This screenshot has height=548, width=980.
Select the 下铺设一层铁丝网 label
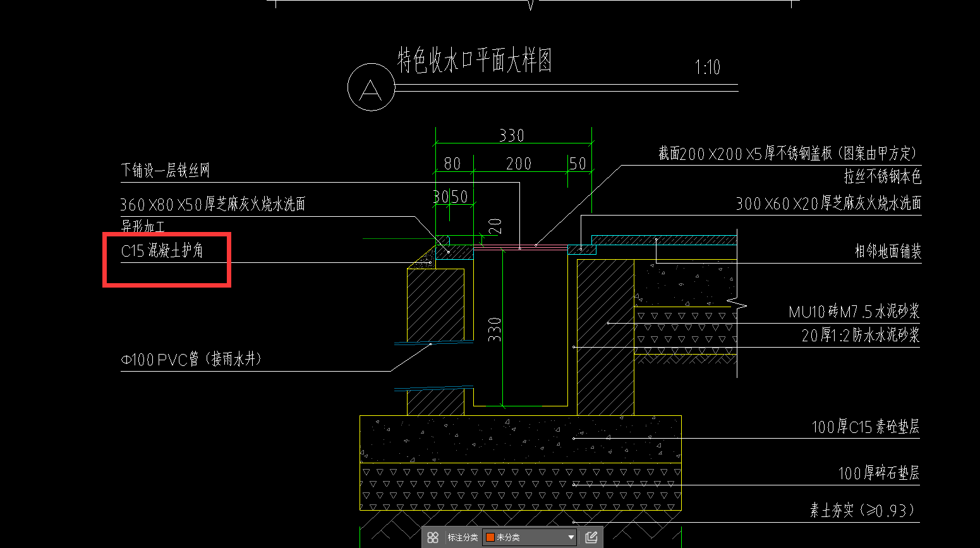pyautogui.click(x=165, y=170)
